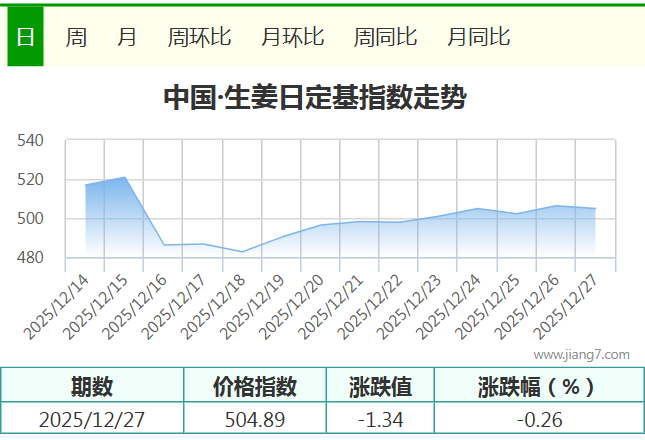This screenshot has height=440, width=645.
Task: Switch to the 周环比 tab
Action: [x=199, y=37]
